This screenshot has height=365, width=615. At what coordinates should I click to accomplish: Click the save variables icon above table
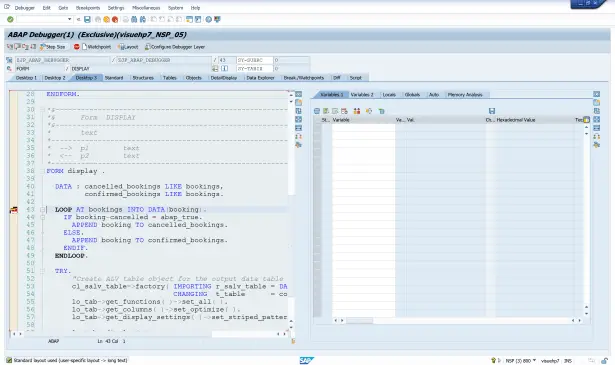point(492,111)
